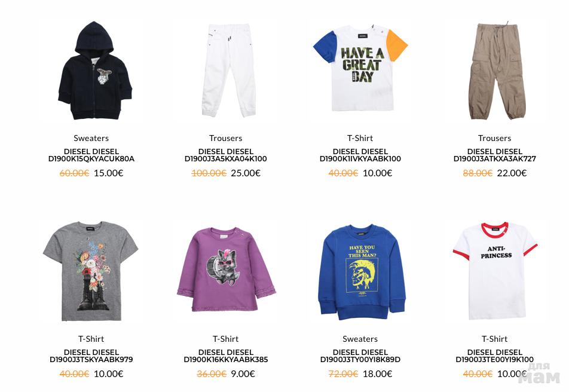Image resolution: width=569 pixels, height=392 pixels.
Task: Click the 25.00€ sale price
Action: click(246, 173)
